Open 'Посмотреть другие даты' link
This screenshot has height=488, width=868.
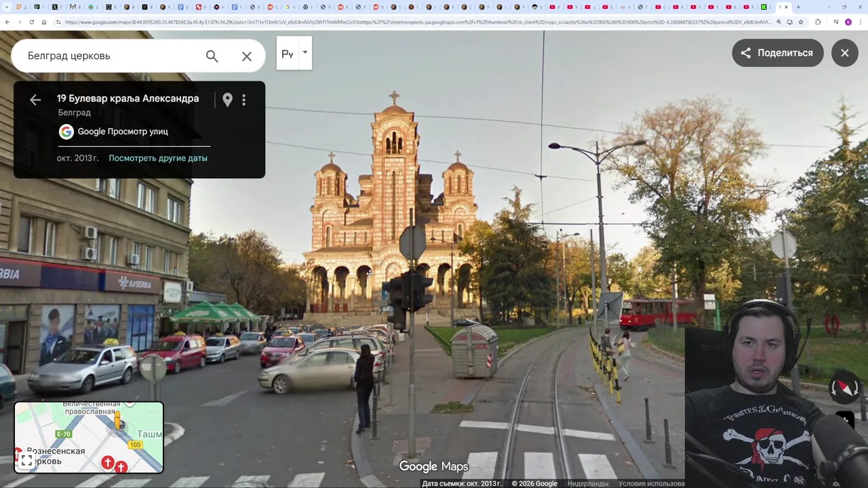(158, 158)
